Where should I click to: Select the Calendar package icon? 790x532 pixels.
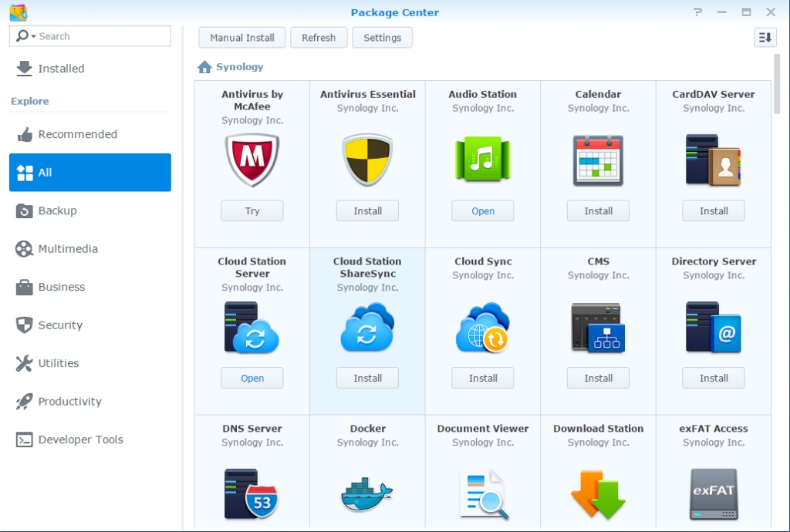pyautogui.click(x=598, y=160)
